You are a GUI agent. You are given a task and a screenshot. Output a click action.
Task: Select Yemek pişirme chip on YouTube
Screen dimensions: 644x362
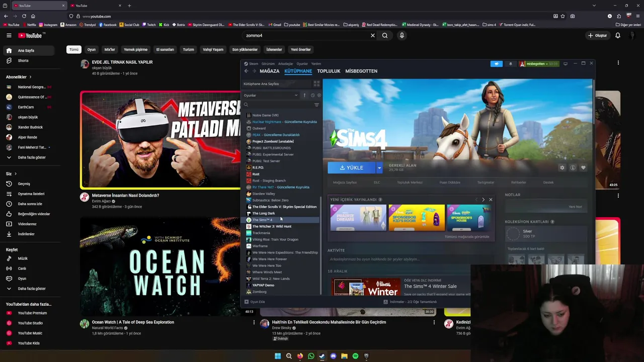(x=136, y=49)
